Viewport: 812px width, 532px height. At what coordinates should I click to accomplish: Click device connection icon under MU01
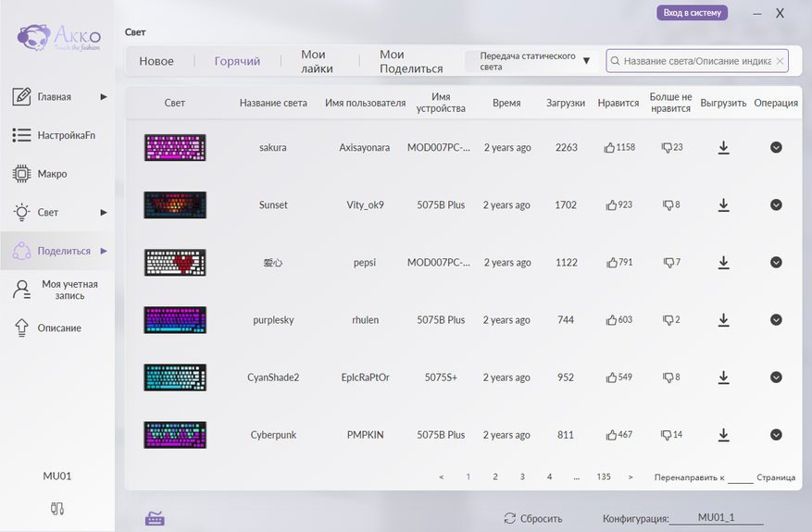[x=57, y=509]
